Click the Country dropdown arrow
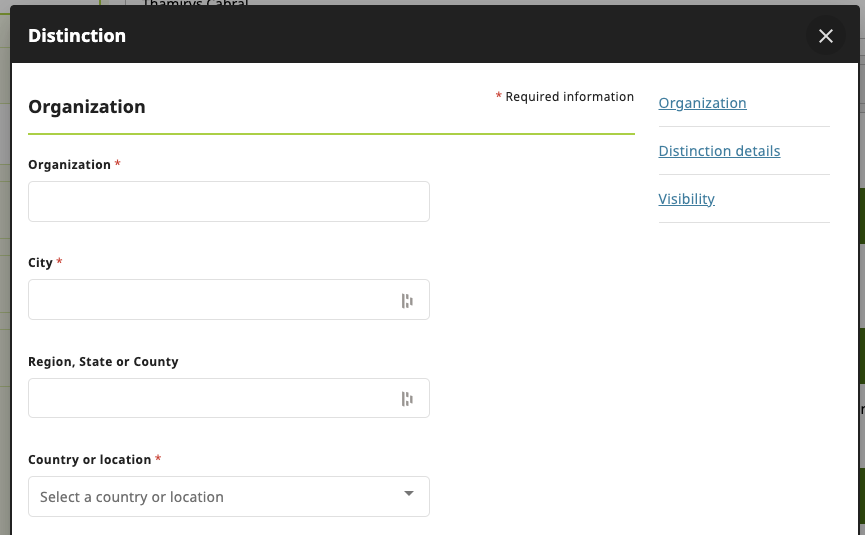Image resolution: width=865 pixels, height=535 pixels. coord(408,494)
